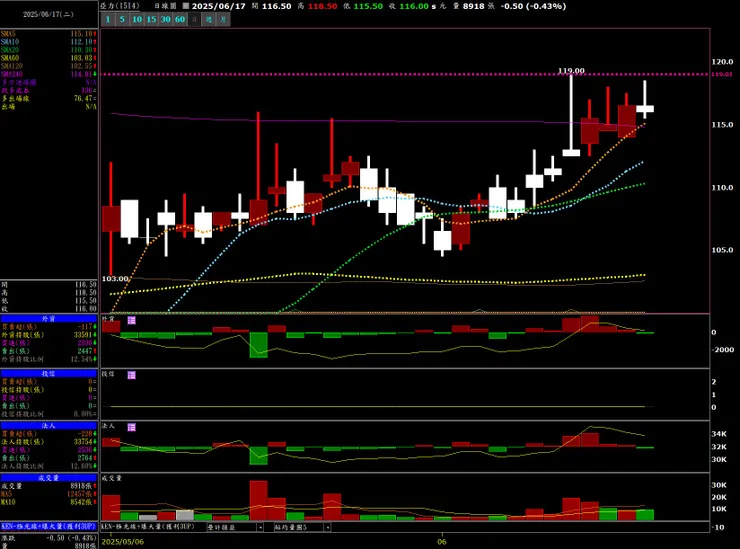Click the SMA60 value 103.03

tap(82, 58)
